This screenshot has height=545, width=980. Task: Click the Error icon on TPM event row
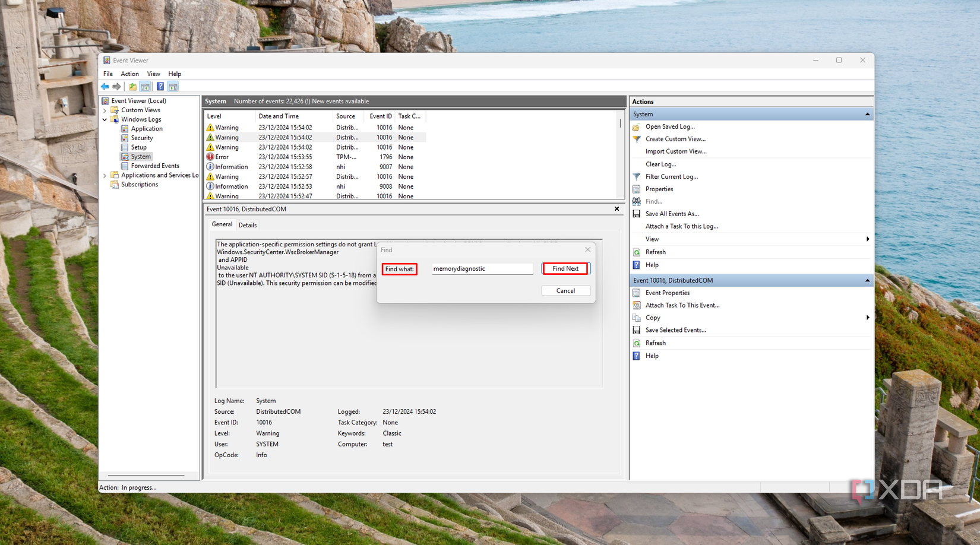[210, 157]
